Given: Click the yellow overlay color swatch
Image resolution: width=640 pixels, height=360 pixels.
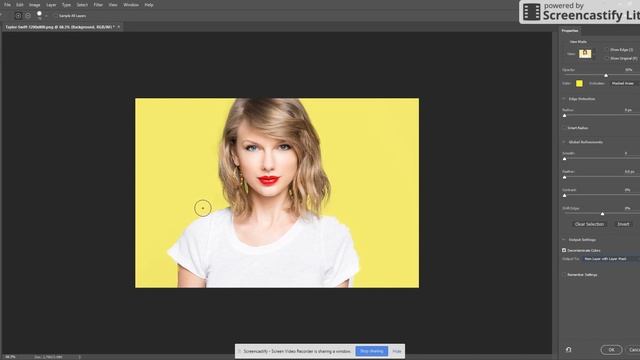Looking at the screenshot, I should 579,83.
